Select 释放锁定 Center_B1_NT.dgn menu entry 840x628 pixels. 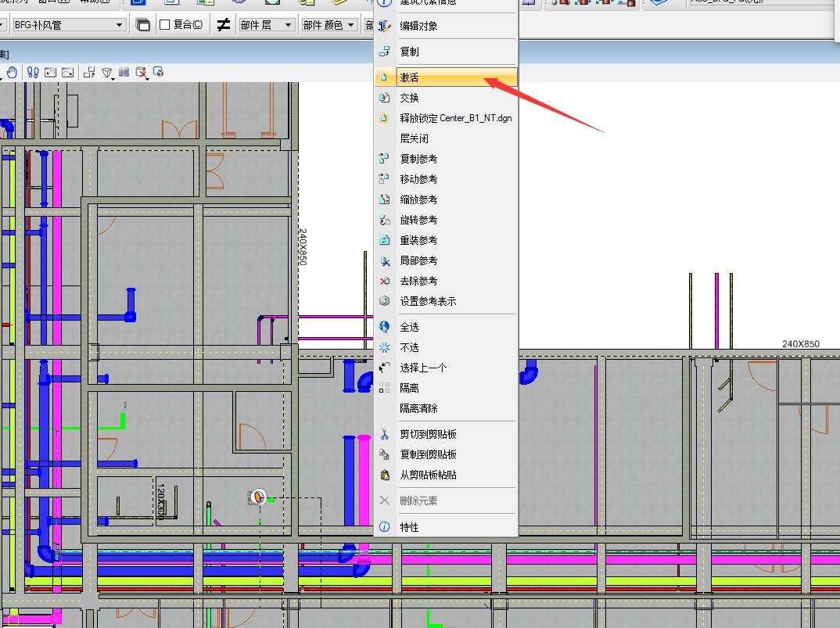click(x=455, y=118)
